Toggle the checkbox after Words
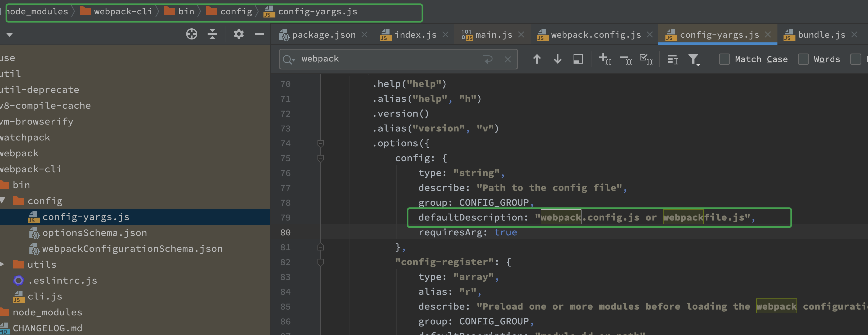Viewport: 868px width, 335px height. [856, 59]
